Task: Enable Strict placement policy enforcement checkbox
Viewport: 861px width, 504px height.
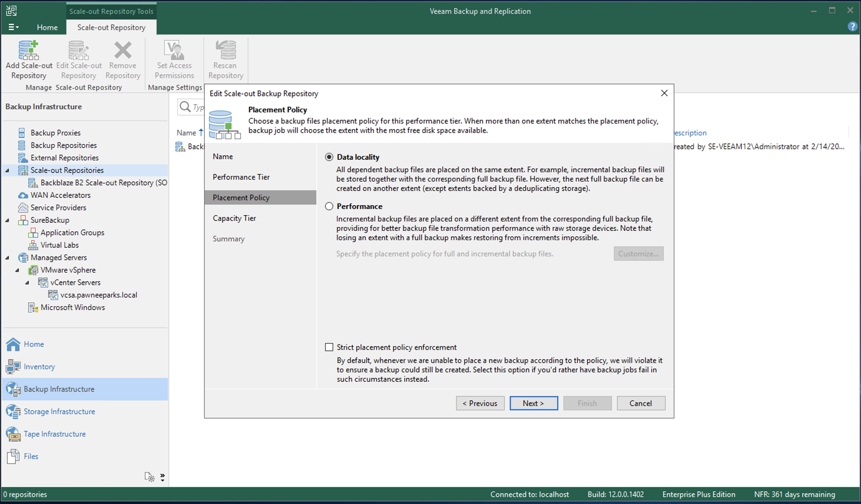Action: [x=329, y=347]
